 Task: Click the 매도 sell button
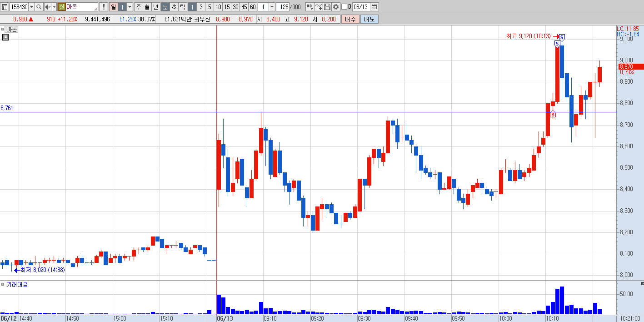click(369, 19)
